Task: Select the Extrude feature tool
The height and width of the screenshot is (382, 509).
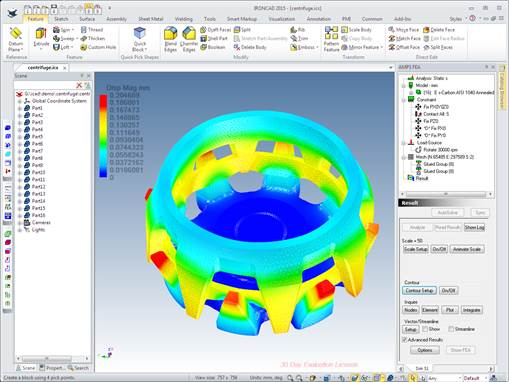Action: (41, 37)
